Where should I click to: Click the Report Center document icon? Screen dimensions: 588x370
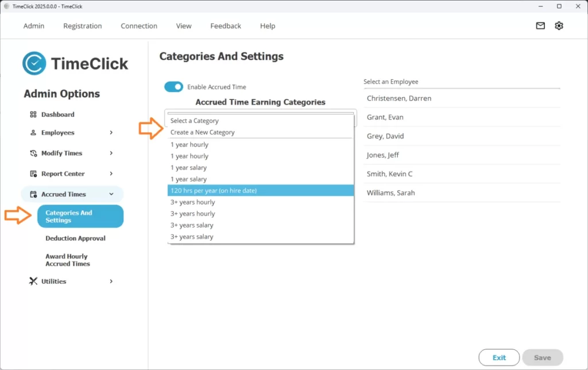click(x=33, y=174)
